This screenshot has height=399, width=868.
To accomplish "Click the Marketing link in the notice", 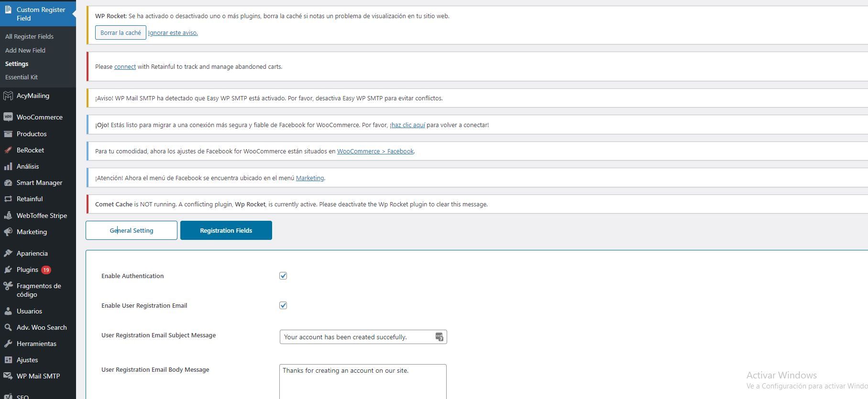I will click(x=310, y=178).
